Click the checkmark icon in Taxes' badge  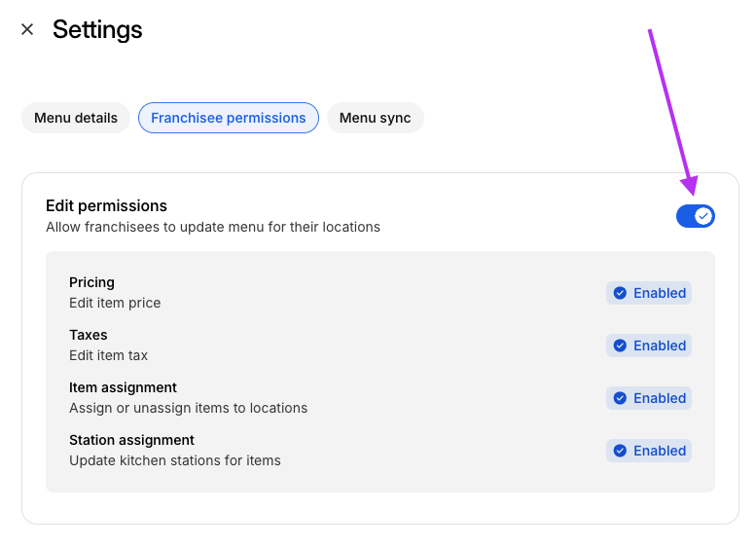pyautogui.click(x=620, y=346)
